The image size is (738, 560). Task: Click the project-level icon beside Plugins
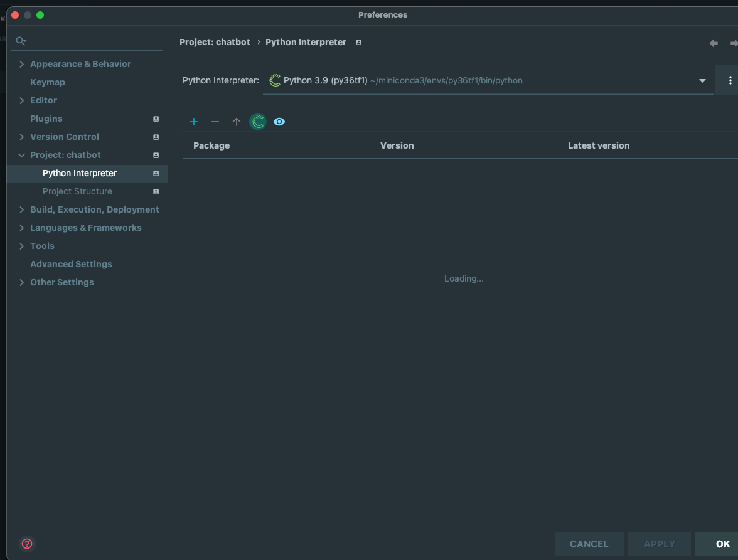coord(156,119)
